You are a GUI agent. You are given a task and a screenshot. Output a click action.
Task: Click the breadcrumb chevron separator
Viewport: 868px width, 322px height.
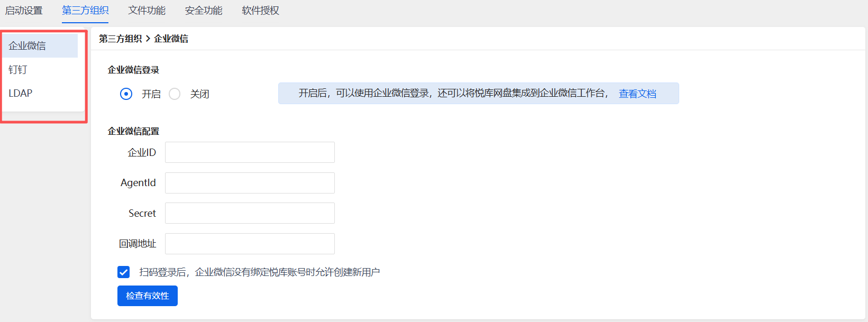click(x=148, y=39)
